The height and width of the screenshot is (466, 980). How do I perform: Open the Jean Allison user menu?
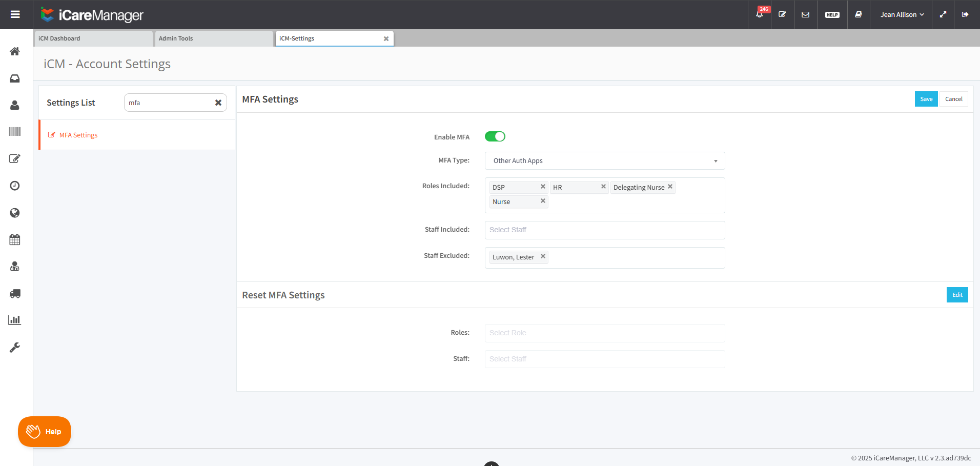tap(902, 14)
